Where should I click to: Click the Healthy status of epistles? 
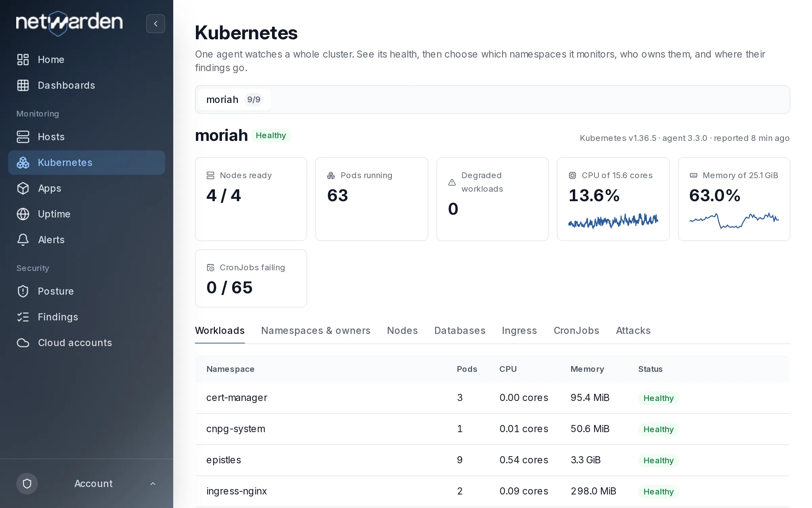point(658,461)
